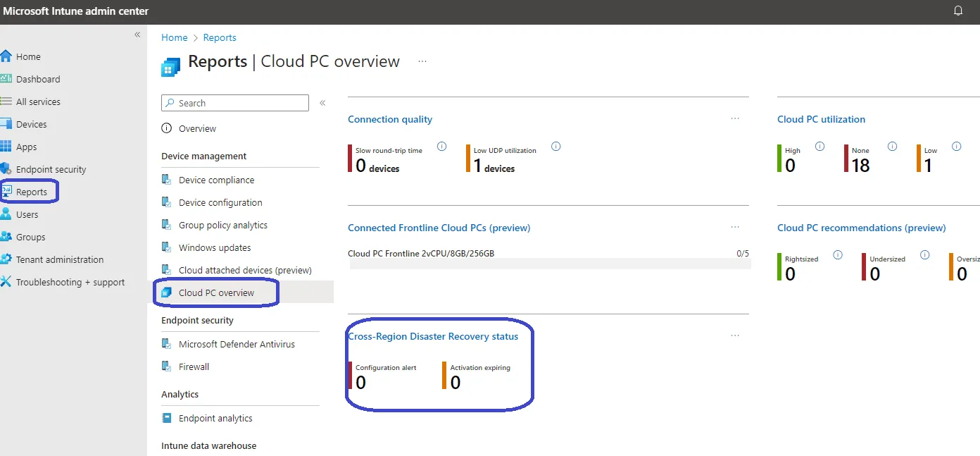Open ellipsis menu for Connection quality
The image size is (980, 456).
click(735, 119)
